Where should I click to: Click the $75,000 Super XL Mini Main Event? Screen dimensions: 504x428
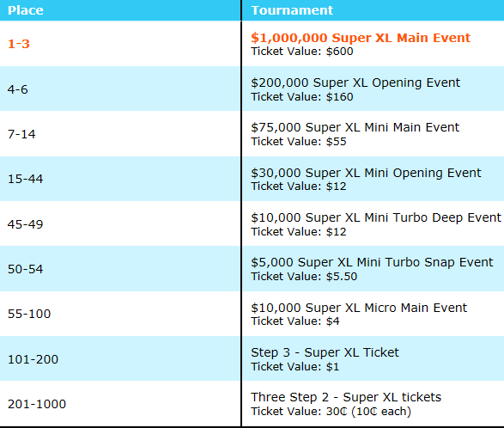(x=355, y=127)
